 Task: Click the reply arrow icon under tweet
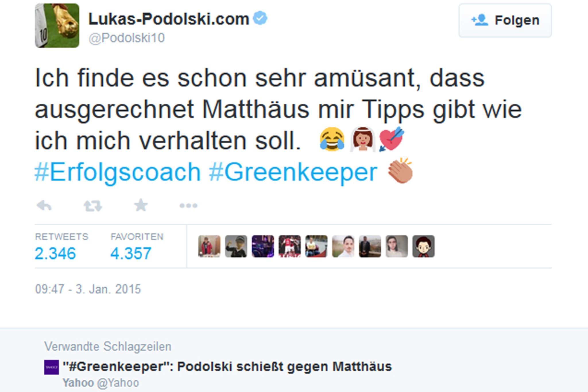(44, 206)
